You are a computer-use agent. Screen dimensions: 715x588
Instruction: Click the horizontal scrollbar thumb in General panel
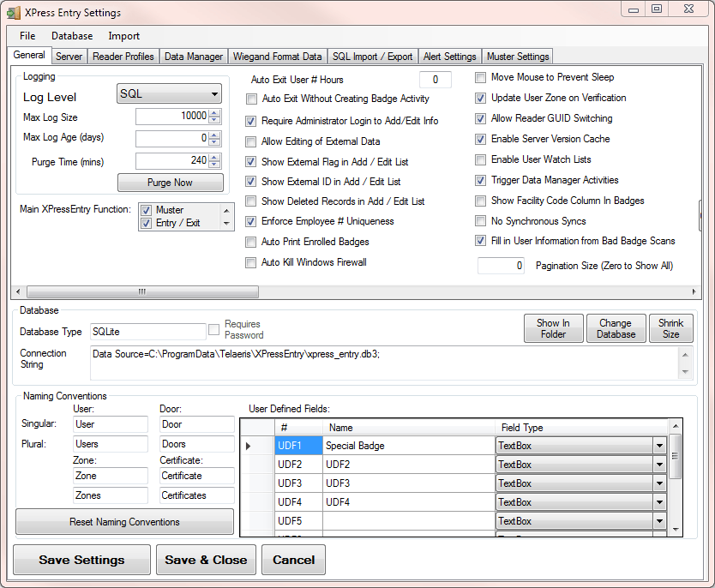(x=142, y=291)
